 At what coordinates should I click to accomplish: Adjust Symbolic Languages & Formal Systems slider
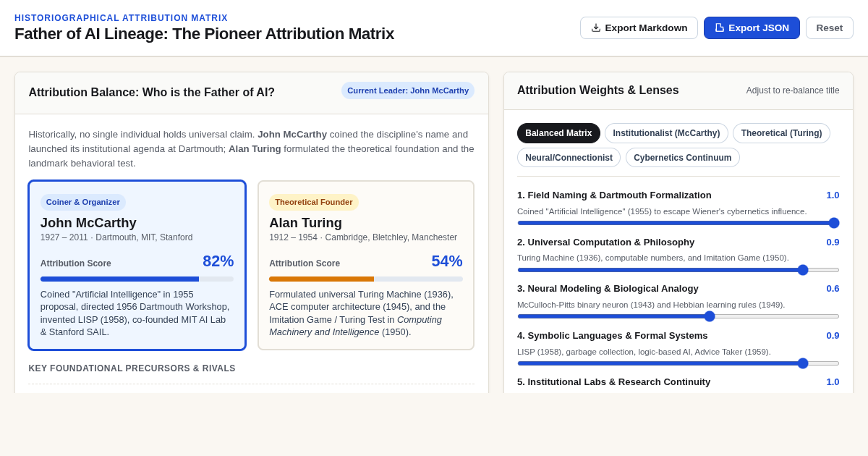coord(678,363)
